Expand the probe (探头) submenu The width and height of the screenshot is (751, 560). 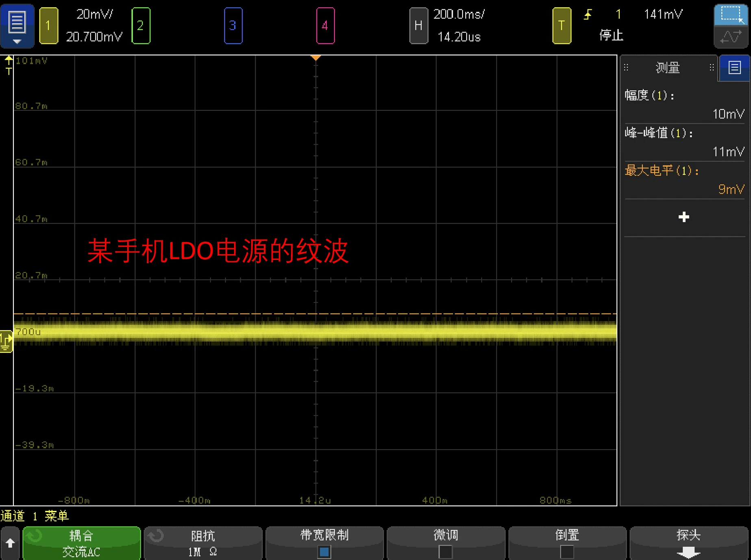688,543
